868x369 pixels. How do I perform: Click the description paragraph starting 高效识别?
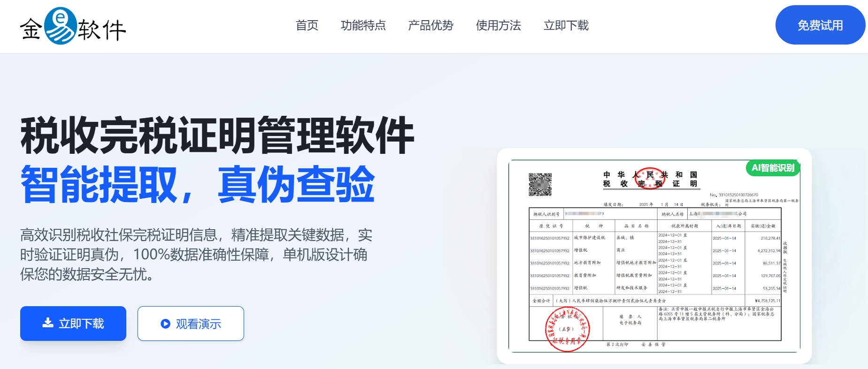coord(196,255)
